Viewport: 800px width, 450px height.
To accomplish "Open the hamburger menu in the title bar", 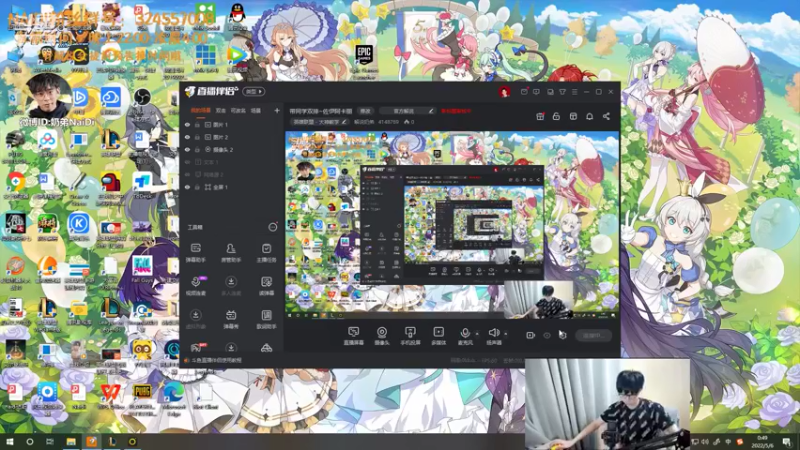I will (x=574, y=92).
